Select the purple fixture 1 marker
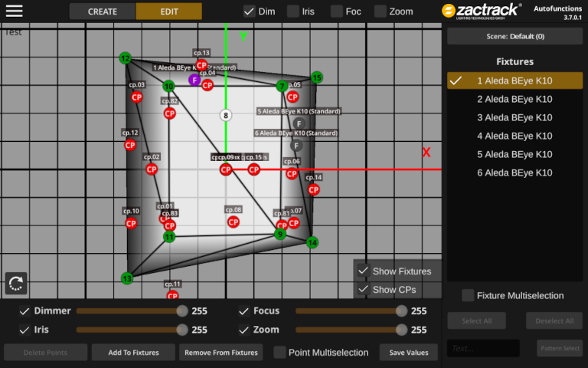Image resolution: width=588 pixels, height=368 pixels. click(194, 80)
